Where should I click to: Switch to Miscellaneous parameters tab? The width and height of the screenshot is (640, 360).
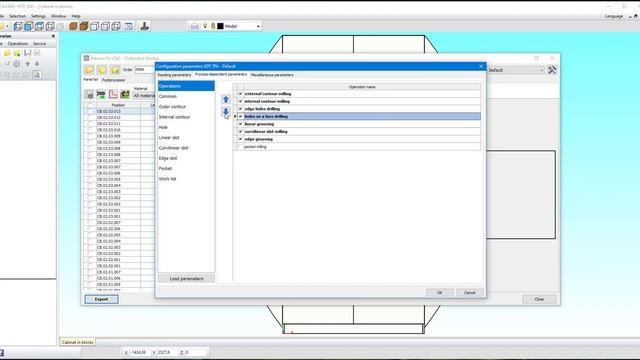coord(272,75)
